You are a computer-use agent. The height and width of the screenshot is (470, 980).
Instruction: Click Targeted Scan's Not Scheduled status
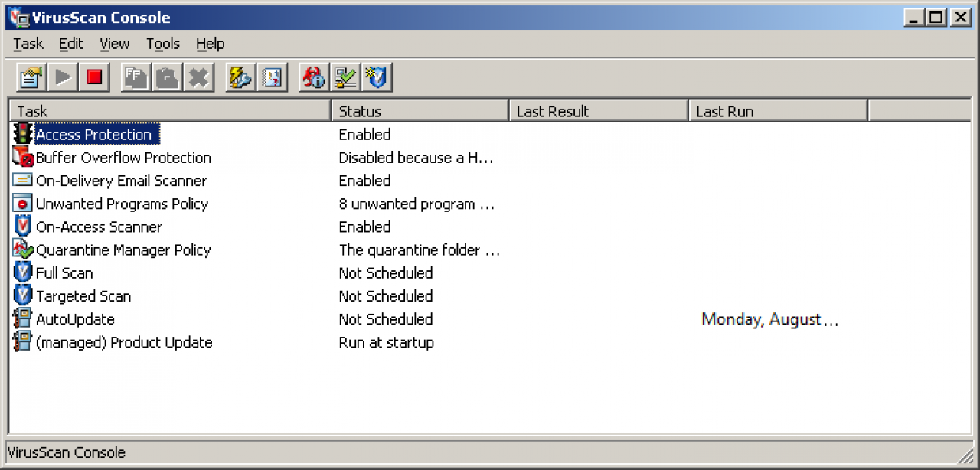386,295
